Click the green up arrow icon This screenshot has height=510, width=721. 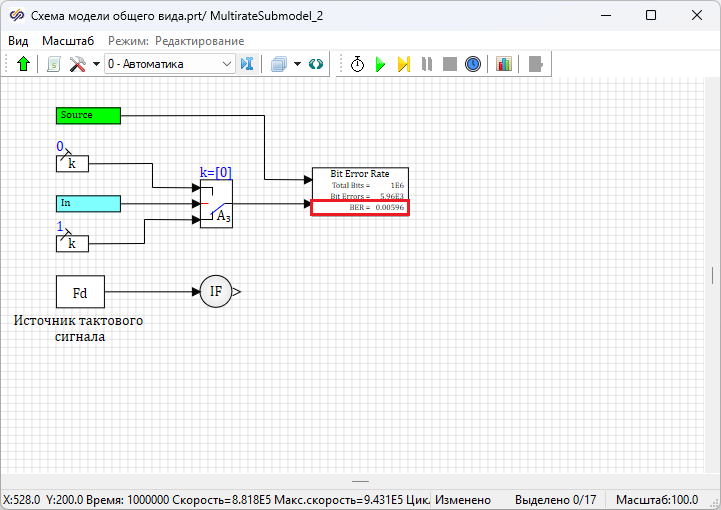pos(24,64)
